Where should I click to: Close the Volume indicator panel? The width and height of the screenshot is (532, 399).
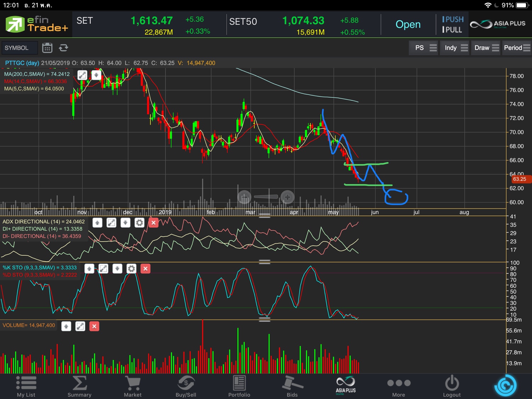point(94,326)
